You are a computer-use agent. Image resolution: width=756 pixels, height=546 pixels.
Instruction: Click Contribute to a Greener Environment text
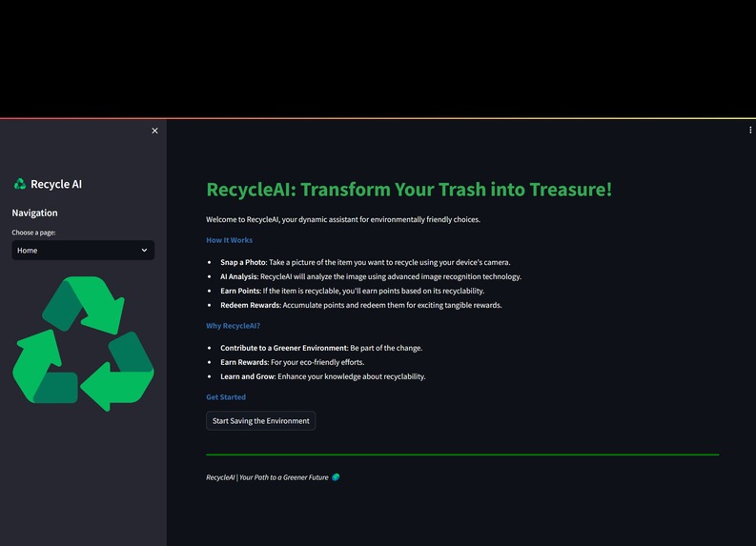point(321,348)
